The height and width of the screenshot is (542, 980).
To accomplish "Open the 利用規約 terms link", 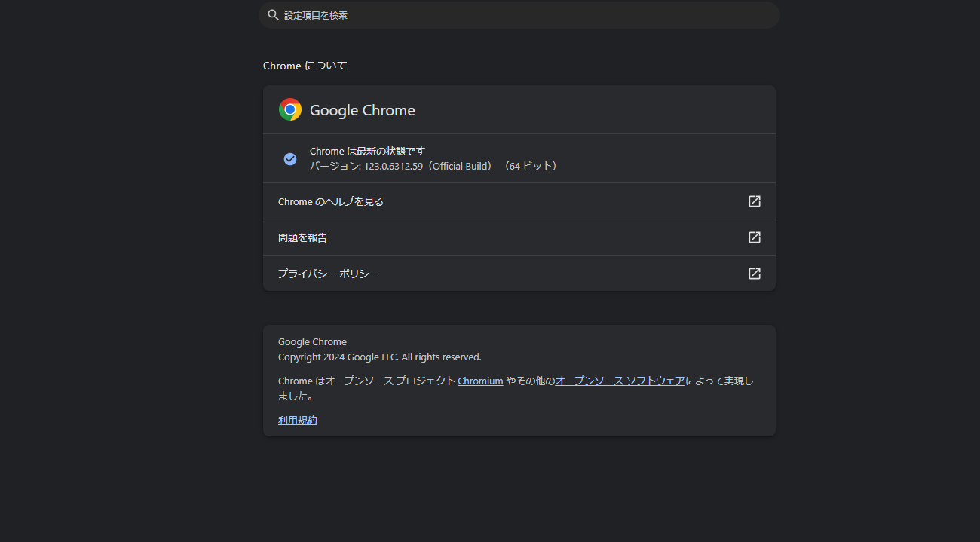I will click(x=298, y=421).
